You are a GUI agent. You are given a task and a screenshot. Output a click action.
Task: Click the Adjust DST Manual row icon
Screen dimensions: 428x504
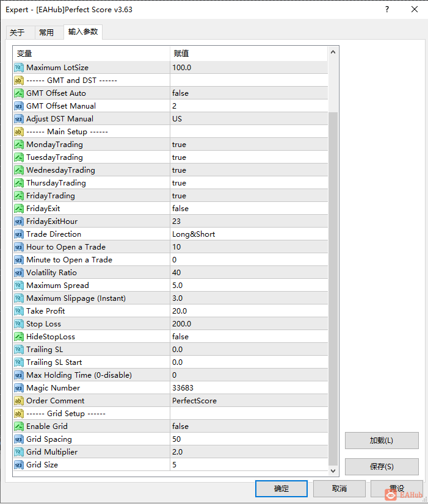(19, 119)
